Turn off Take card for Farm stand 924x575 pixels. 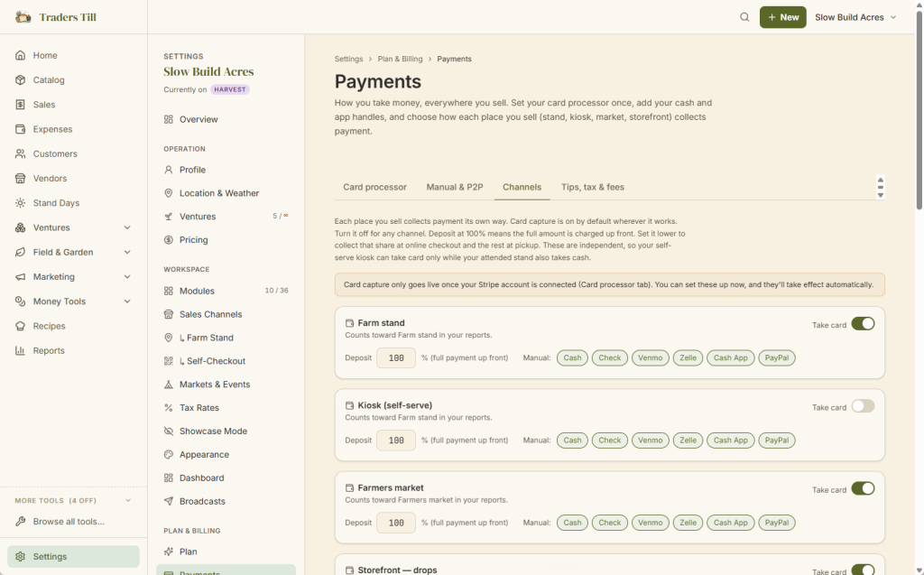863,324
